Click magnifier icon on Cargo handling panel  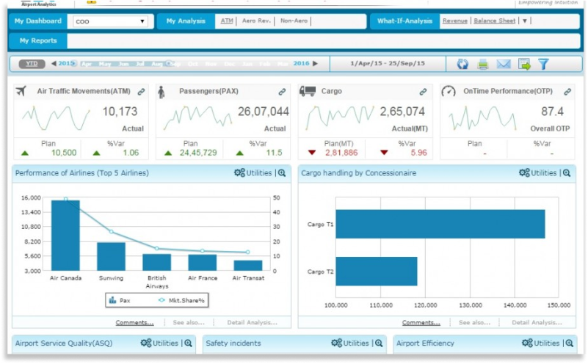pyautogui.click(x=566, y=173)
